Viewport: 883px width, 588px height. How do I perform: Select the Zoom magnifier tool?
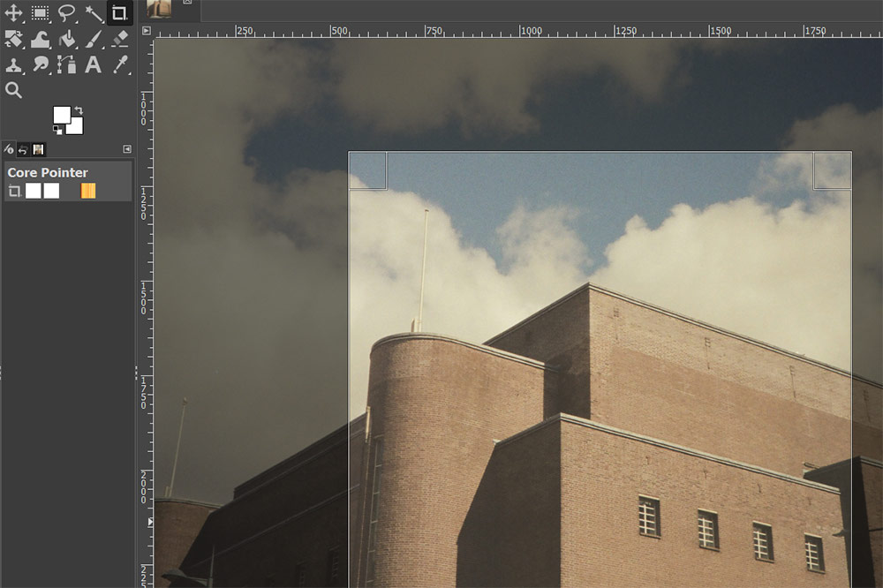[x=13, y=90]
